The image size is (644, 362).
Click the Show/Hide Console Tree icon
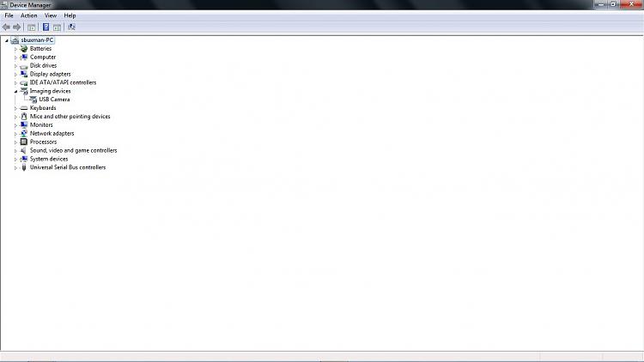[x=32, y=27]
